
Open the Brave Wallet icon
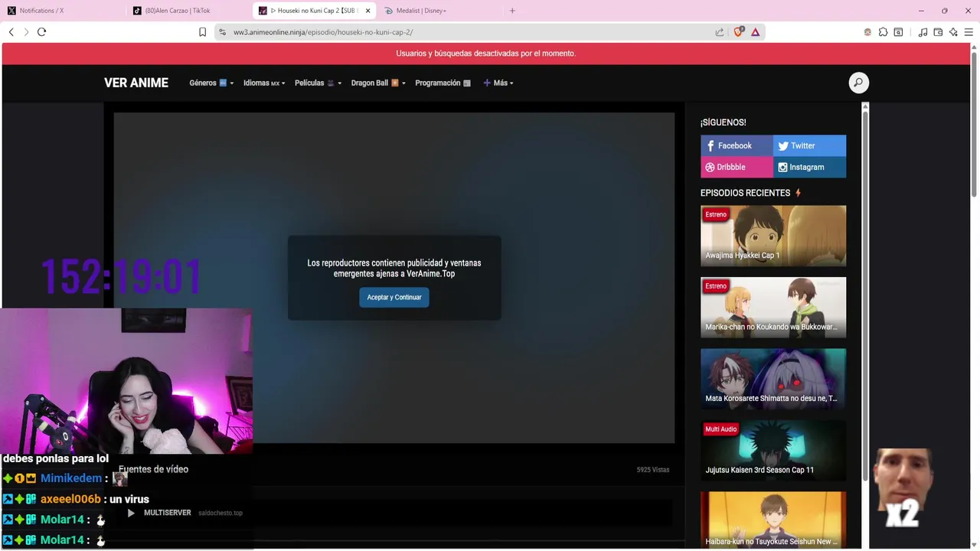938,32
